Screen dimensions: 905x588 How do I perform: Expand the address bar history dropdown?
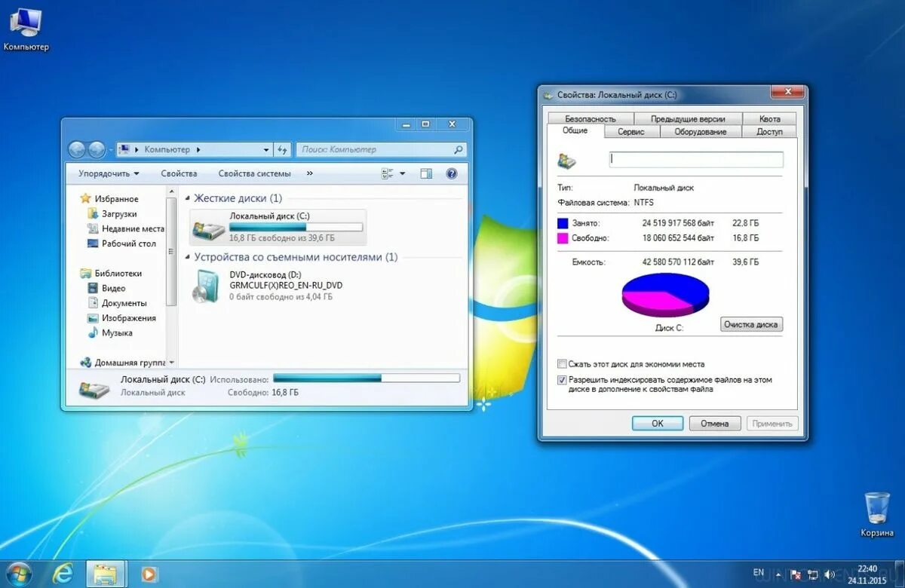coord(266,149)
